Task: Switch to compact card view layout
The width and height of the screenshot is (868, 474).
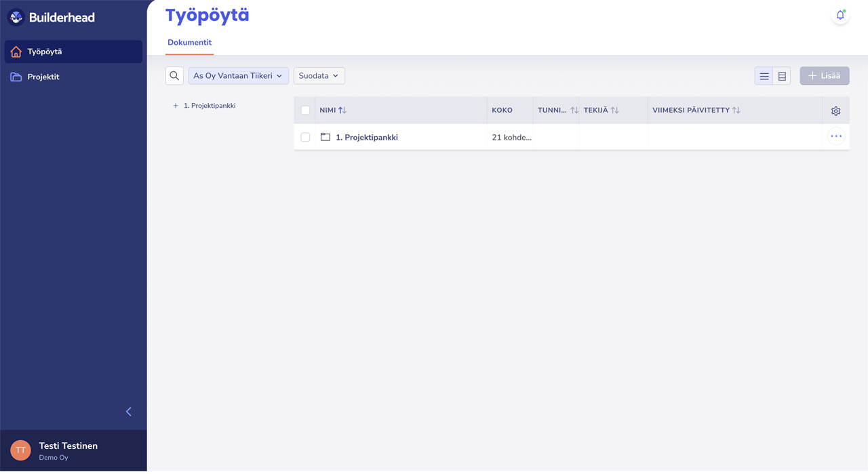Action: click(x=782, y=77)
